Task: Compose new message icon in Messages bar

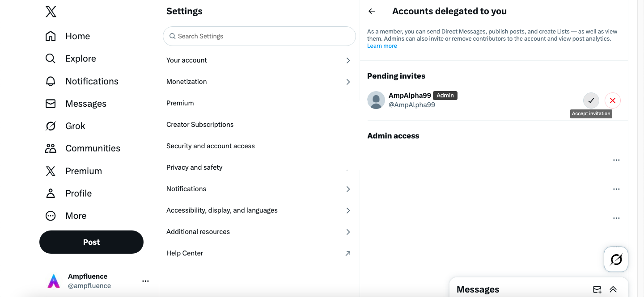Action: point(597,289)
